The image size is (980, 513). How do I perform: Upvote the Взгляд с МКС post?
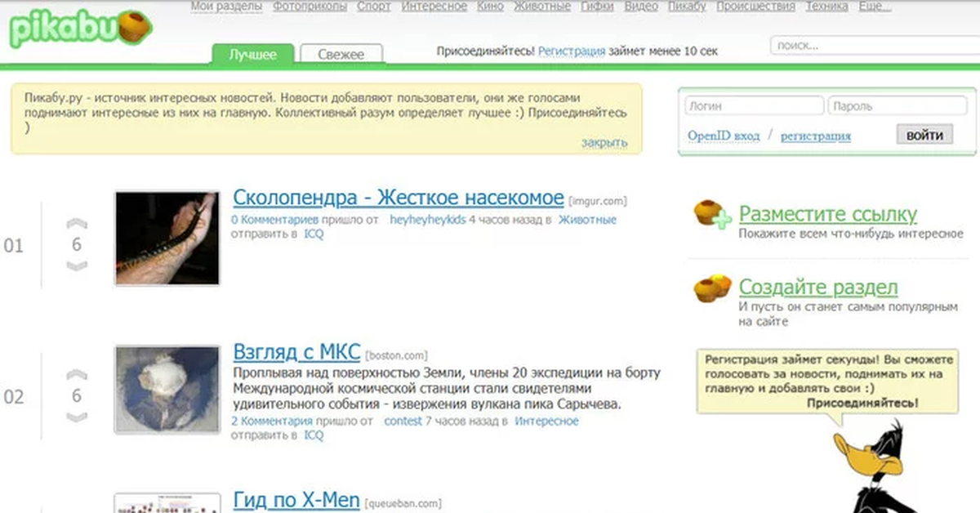click(77, 375)
